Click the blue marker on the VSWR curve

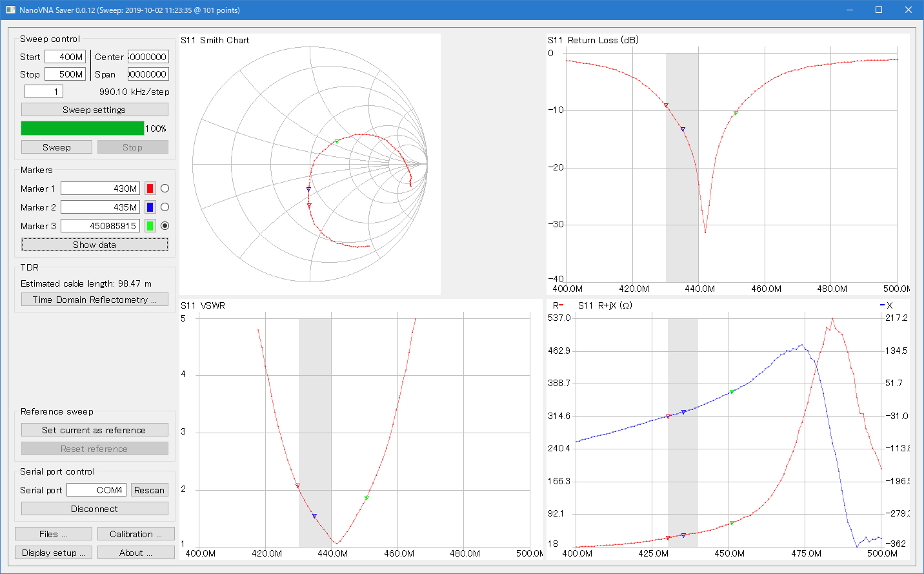point(314,516)
